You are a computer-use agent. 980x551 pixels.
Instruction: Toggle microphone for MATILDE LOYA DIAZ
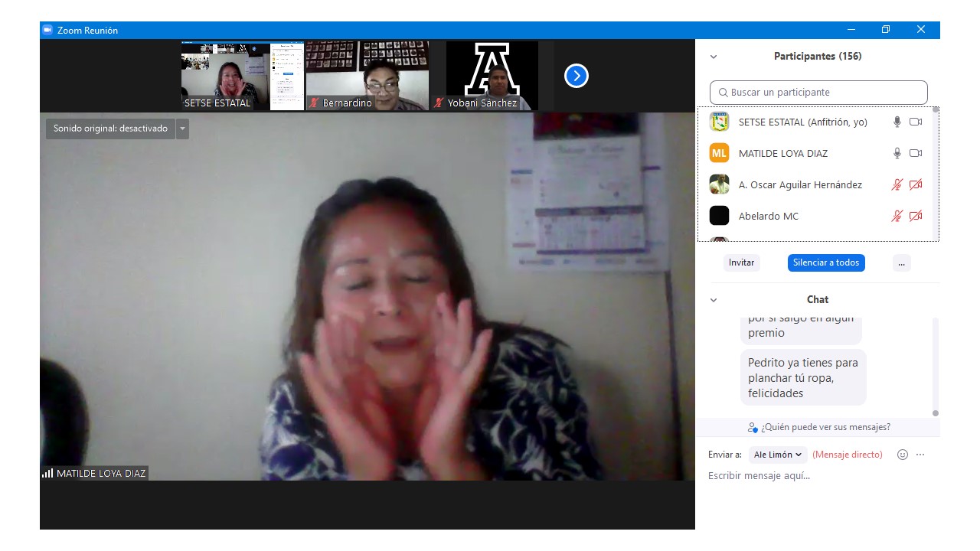coord(897,153)
